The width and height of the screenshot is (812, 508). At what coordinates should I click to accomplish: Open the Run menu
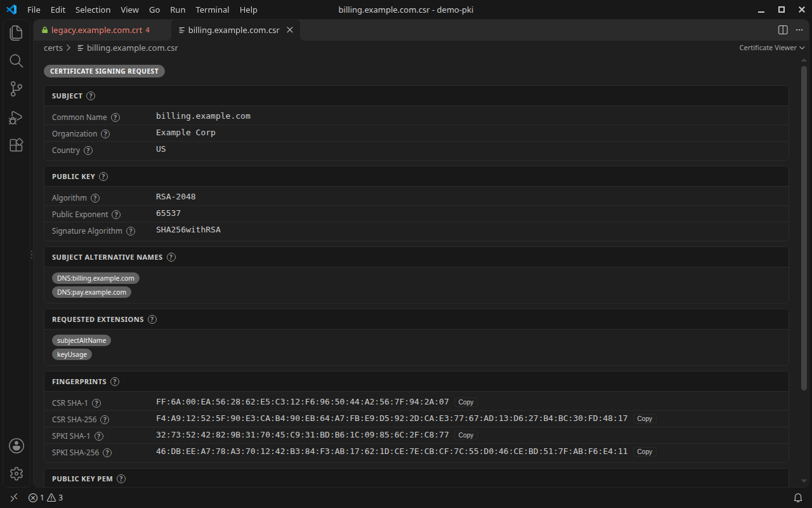(178, 10)
